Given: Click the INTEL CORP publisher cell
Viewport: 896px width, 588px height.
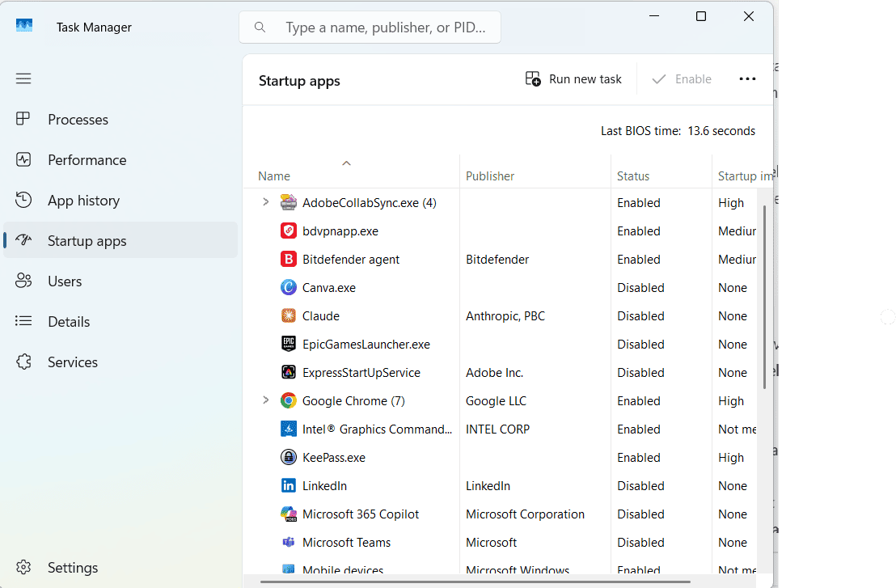Looking at the screenshot, I should [497, 429].
